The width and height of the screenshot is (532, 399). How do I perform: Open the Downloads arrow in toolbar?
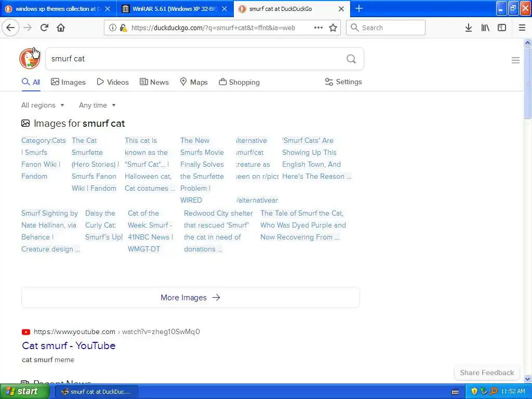(x=469, y=28)
